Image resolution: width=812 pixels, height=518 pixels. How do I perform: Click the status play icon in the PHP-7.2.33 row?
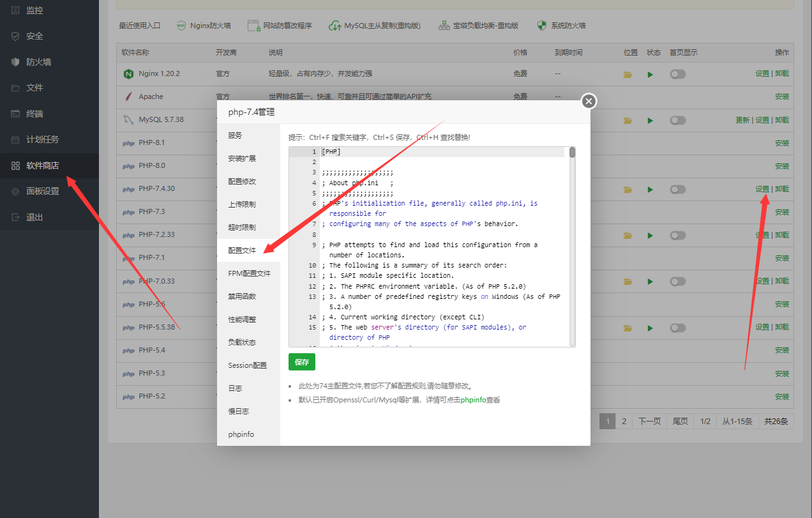click(650, 235)
